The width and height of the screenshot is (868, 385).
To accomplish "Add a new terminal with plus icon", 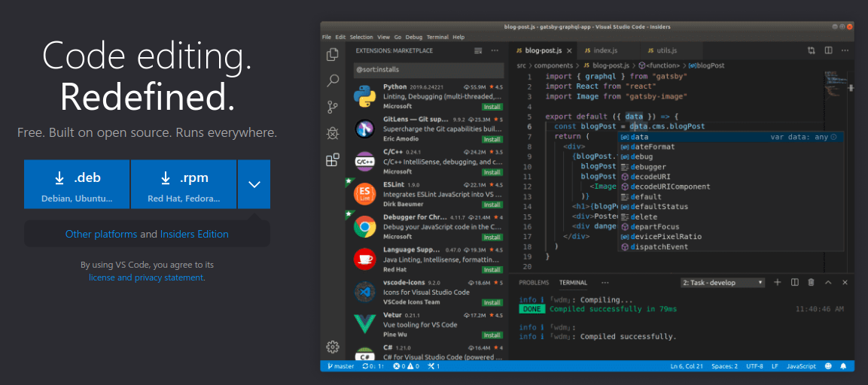I will pyautogui.click(x=777, y=282).
